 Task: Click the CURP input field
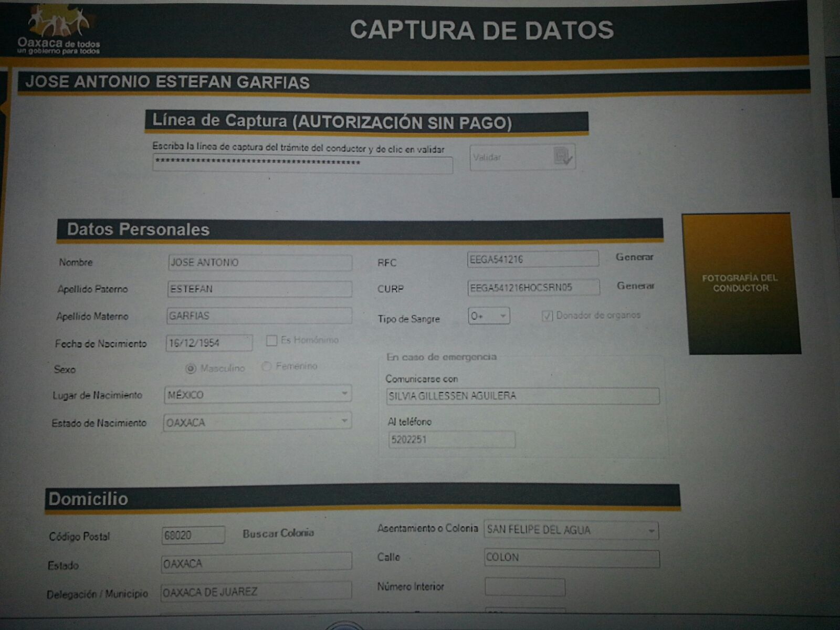(533, 288)
